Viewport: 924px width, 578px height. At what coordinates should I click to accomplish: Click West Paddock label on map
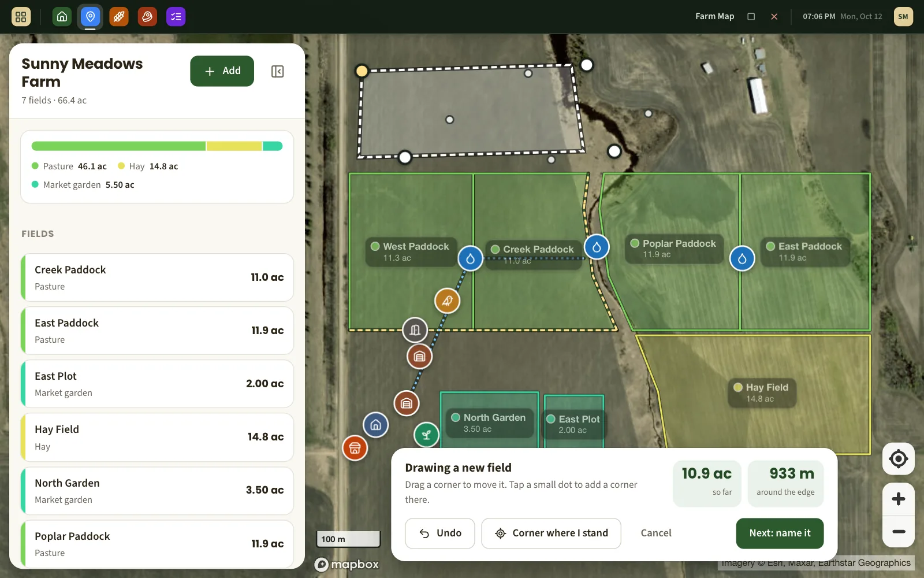click(x=411, y=251)
